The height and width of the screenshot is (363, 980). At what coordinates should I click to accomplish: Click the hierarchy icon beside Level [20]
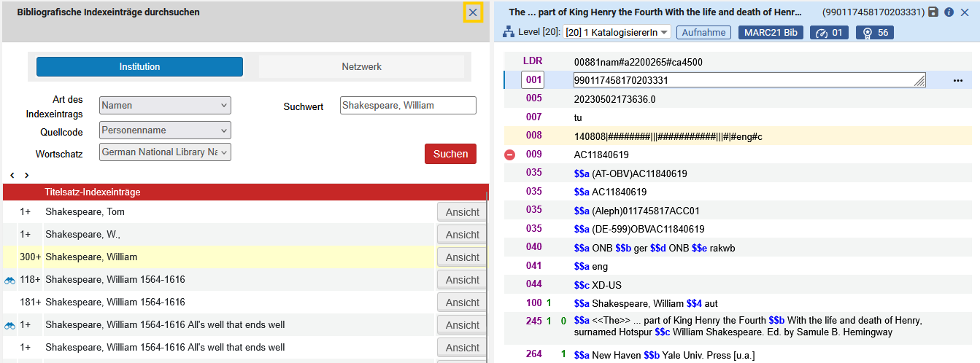click(509, 32)
